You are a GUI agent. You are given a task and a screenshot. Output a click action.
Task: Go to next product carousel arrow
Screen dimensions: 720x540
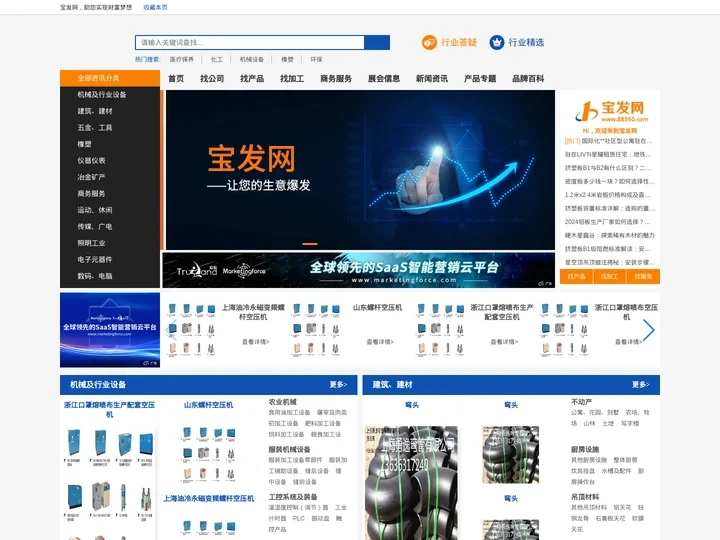[648, 330]
